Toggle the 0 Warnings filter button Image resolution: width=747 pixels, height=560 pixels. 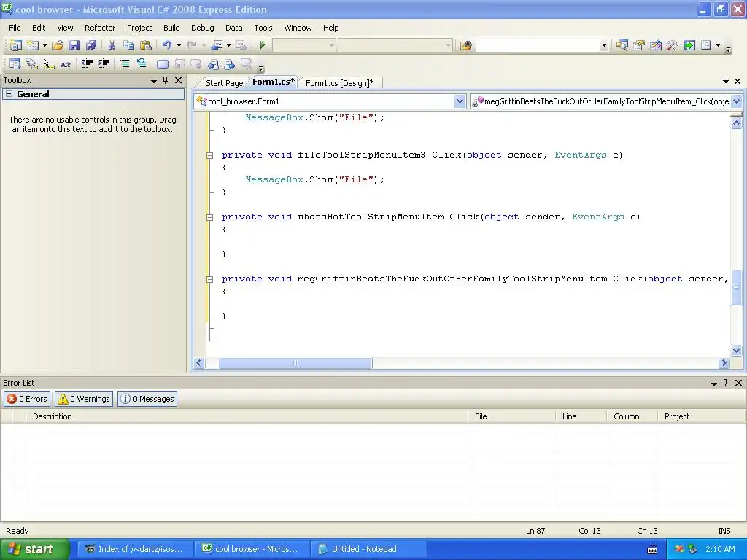[84, 399]
